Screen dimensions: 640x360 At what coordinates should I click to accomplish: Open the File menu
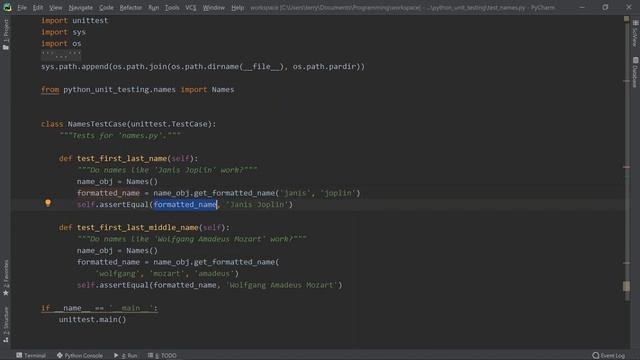tap(22, 7)
